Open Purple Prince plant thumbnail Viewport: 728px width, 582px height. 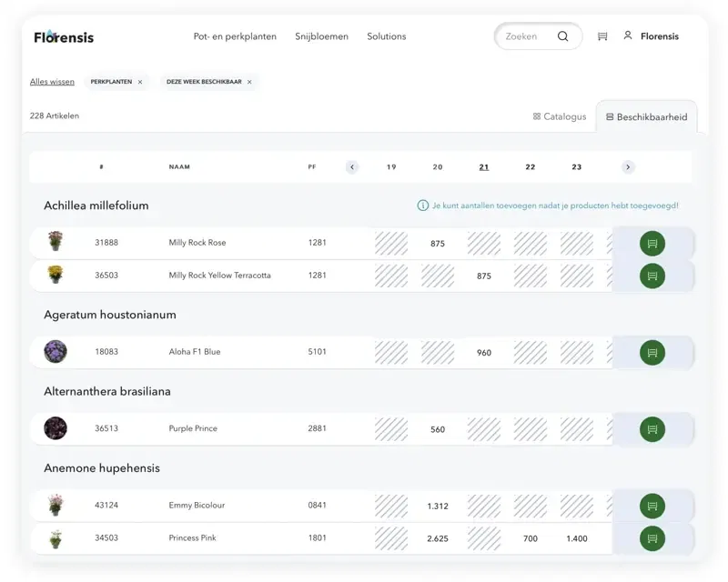pyautogui.click(x=56, y=428)
